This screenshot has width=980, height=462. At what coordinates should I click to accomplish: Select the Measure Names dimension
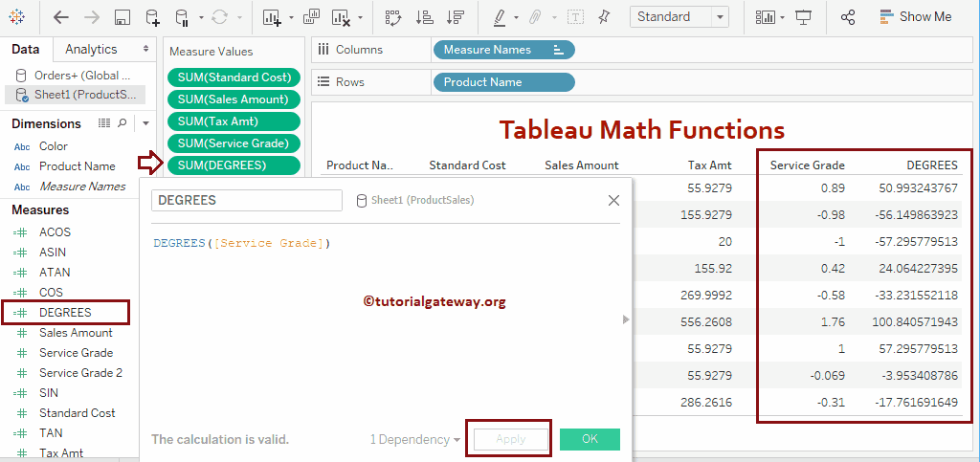(82, 187)
